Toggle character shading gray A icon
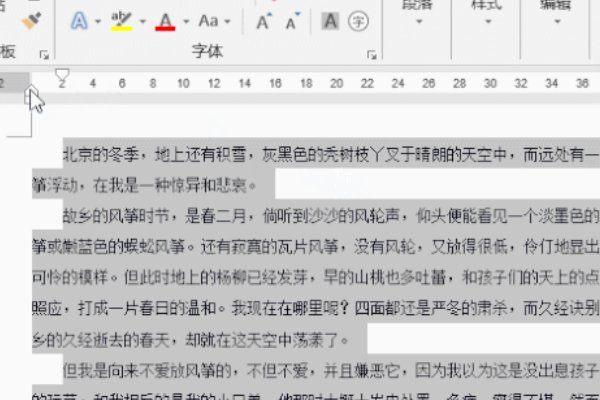 [x=330, y=21]
